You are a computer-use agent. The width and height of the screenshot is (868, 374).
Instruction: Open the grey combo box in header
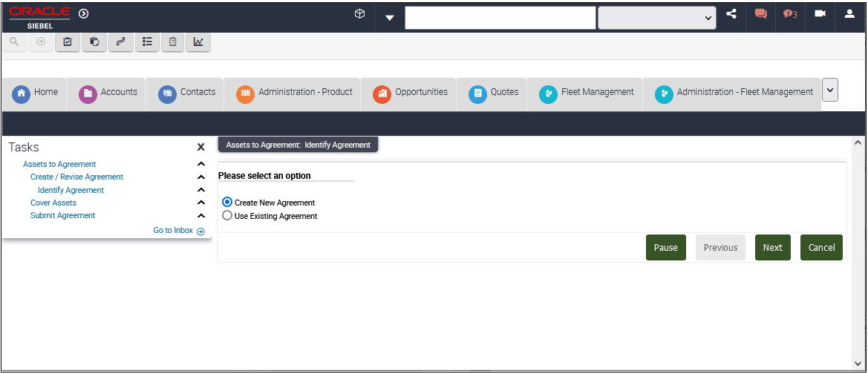tap(657, 18)
